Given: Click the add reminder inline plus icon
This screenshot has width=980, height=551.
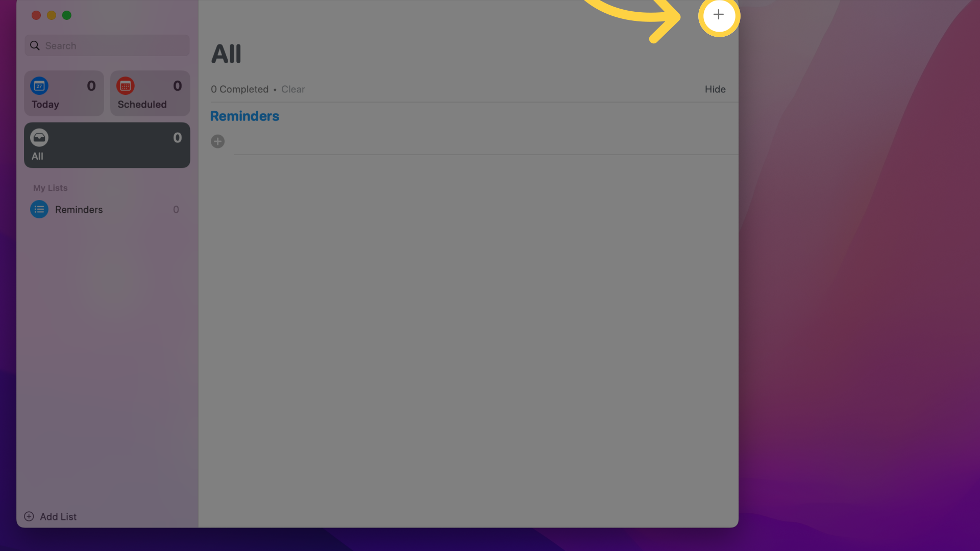Looking at the screenshot, I should coord(217,141).
